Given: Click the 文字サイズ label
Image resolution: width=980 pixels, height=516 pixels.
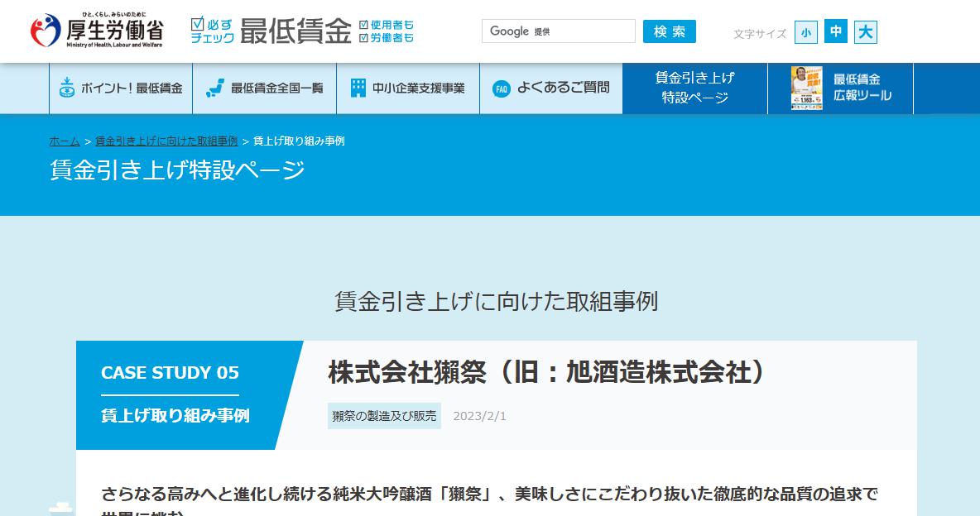Looking at the screenshot, I should tap(760, 34).
